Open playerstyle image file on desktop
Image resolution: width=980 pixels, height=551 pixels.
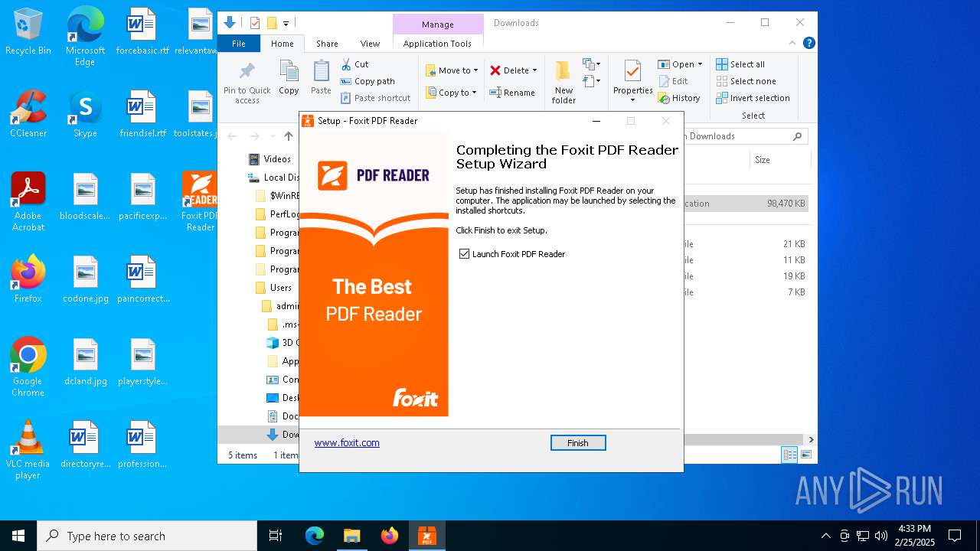tap(142, 363)
